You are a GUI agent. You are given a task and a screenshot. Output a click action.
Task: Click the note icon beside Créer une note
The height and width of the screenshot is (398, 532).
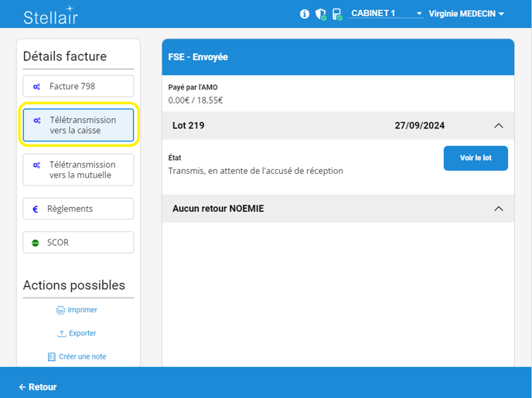point(52,356)
